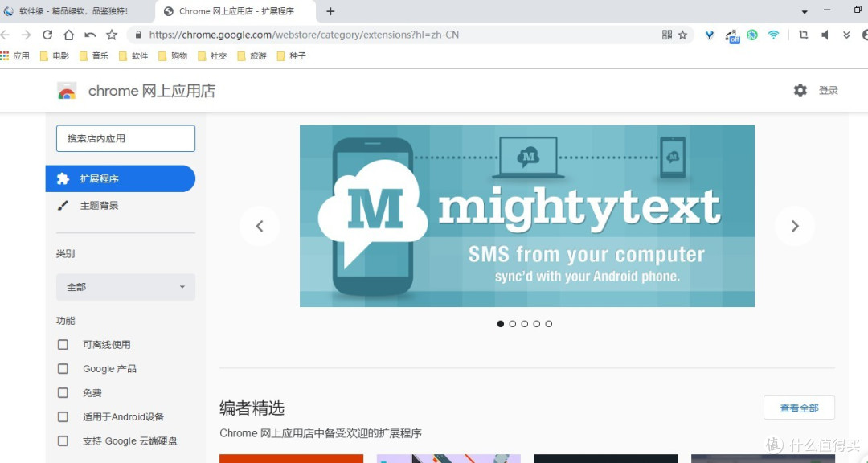The image size is (868, 463).
Task: Open 音乐 bookmark folder
Action: click(93, 56)
